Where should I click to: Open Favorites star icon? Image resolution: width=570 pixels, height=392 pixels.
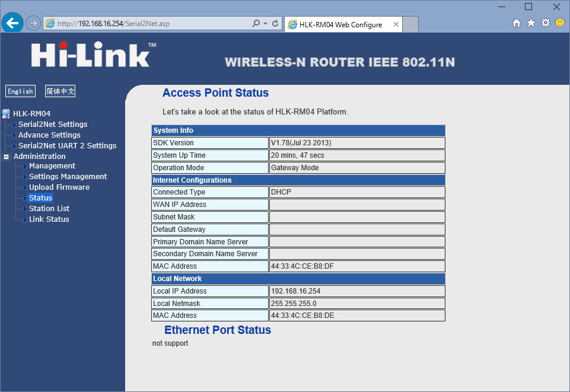(x=531, y=23)
